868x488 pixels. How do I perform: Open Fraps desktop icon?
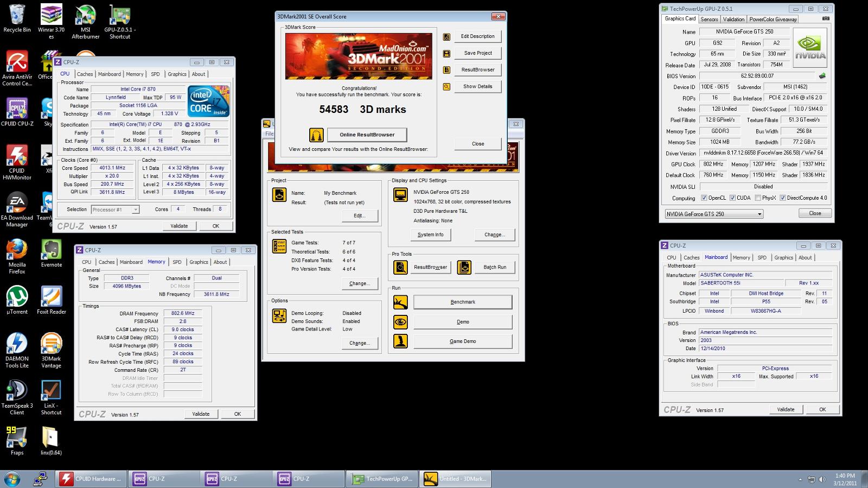pos(17,441)
